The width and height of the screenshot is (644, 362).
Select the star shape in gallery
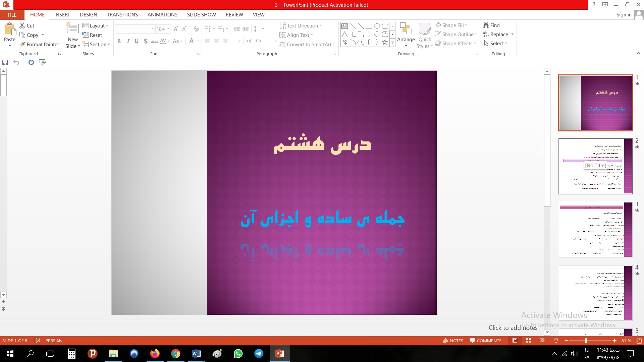[x=385, y=42]
